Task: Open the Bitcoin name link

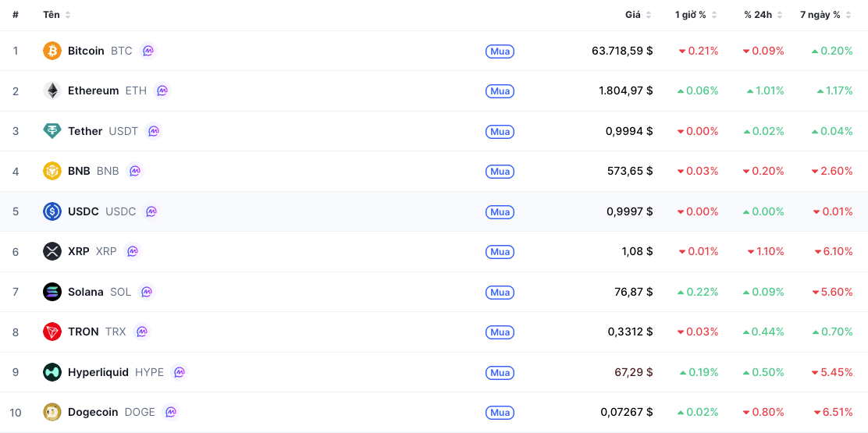Action: (x=86, y=51)
